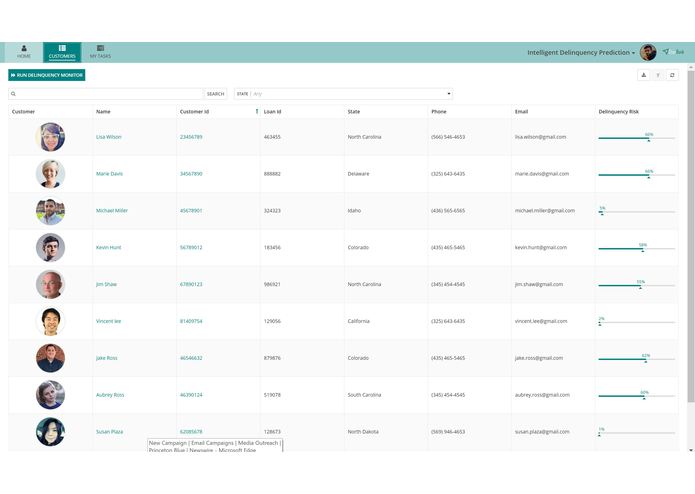Open the Kevin Hunt name link
The image size is (695, 494).
[x=108, y=247]
